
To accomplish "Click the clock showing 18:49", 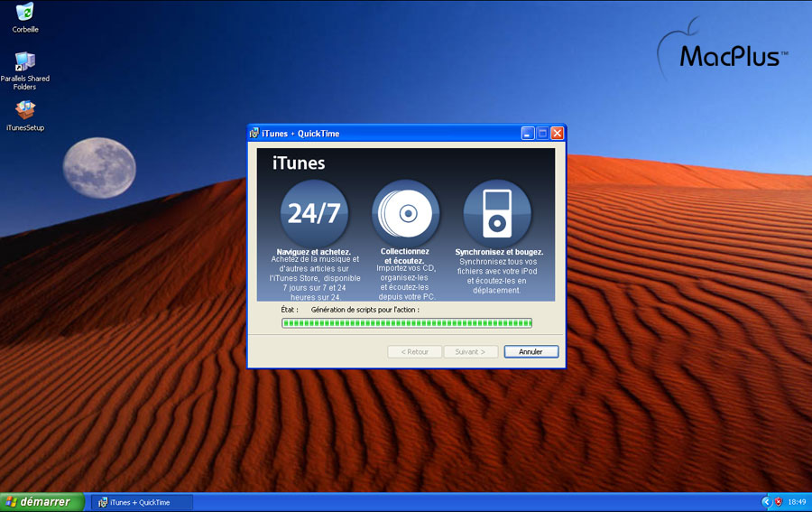I will click(x=797, y=502).
